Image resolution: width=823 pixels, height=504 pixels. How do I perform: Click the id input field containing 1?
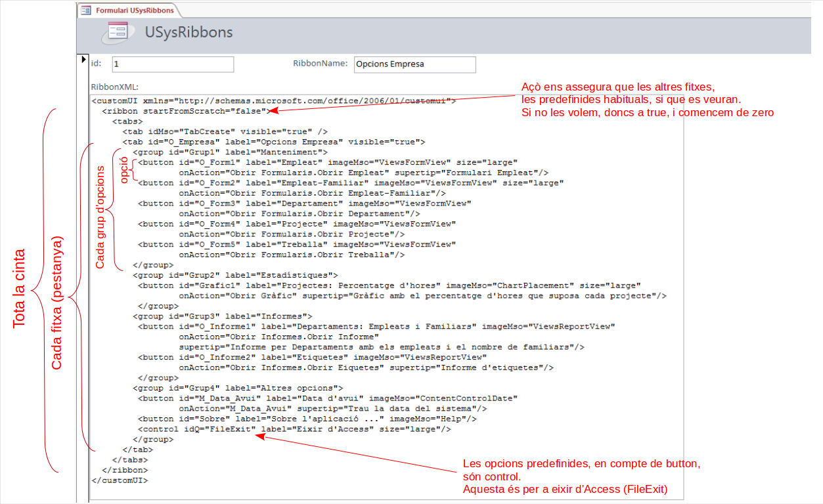pyautogui.click(x=172, y=64)
